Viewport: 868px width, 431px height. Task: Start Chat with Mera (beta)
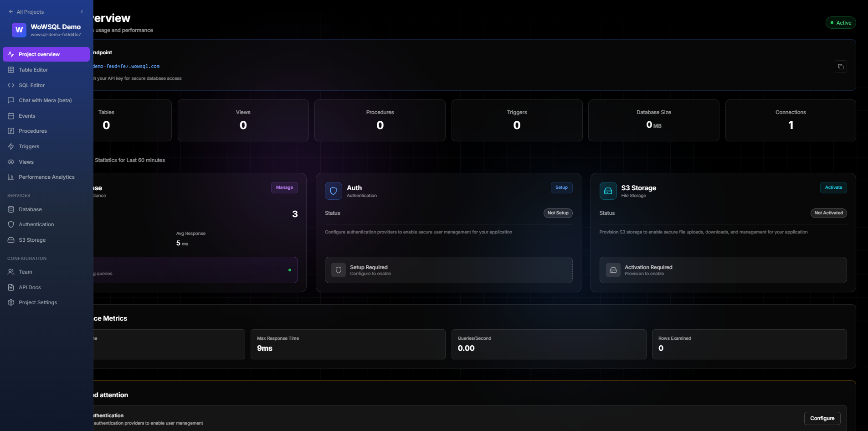[x=45, y=100]
